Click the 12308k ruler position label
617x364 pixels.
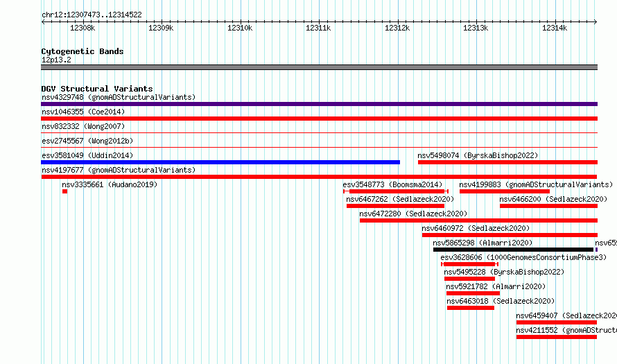82,28
